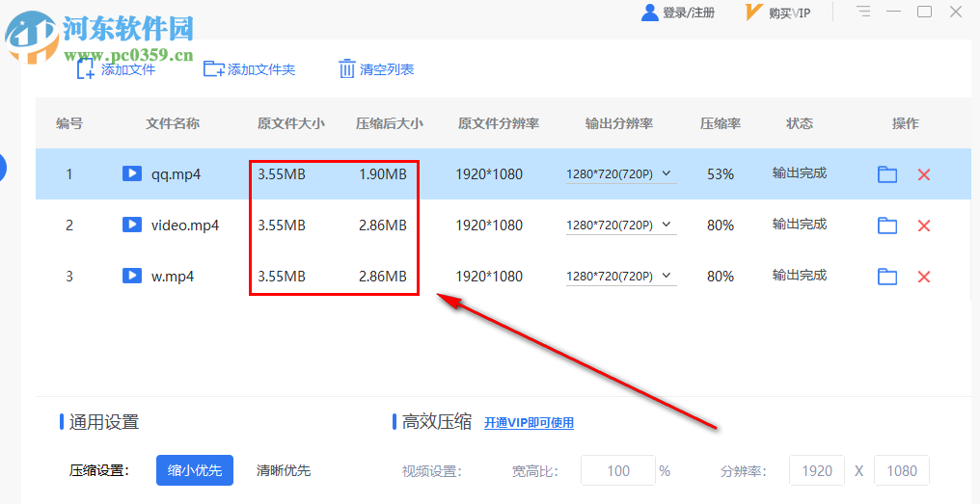Image resolution: width=980 pixels, height=504 pixels.
Task: Click the login/register user icon
Action: 650,13
